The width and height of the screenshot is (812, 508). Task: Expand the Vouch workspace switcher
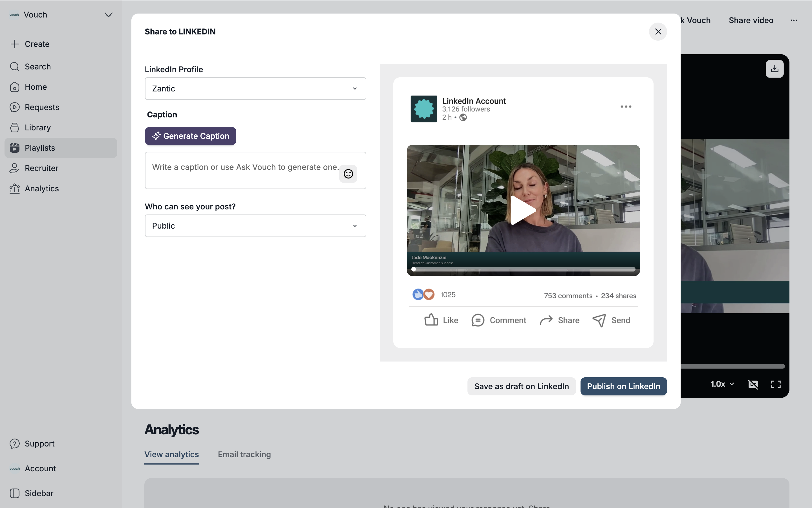108,15
